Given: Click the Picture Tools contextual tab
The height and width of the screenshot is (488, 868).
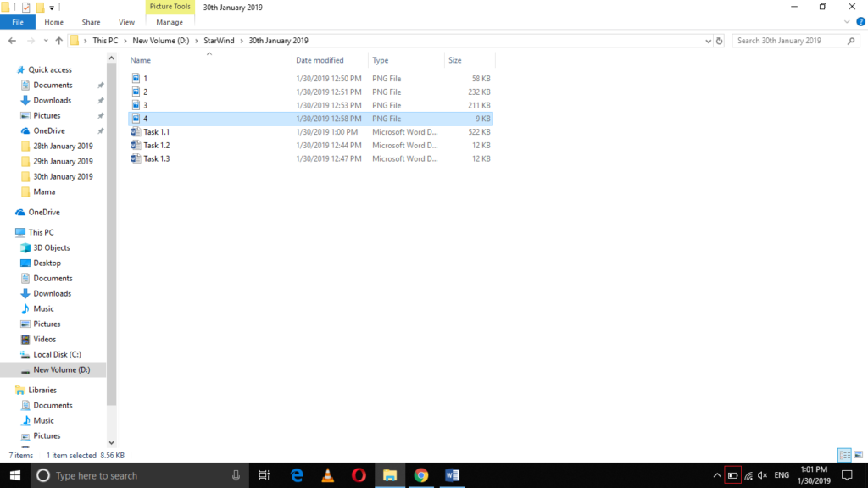Looking at the screenshot, I should [170, 7].
